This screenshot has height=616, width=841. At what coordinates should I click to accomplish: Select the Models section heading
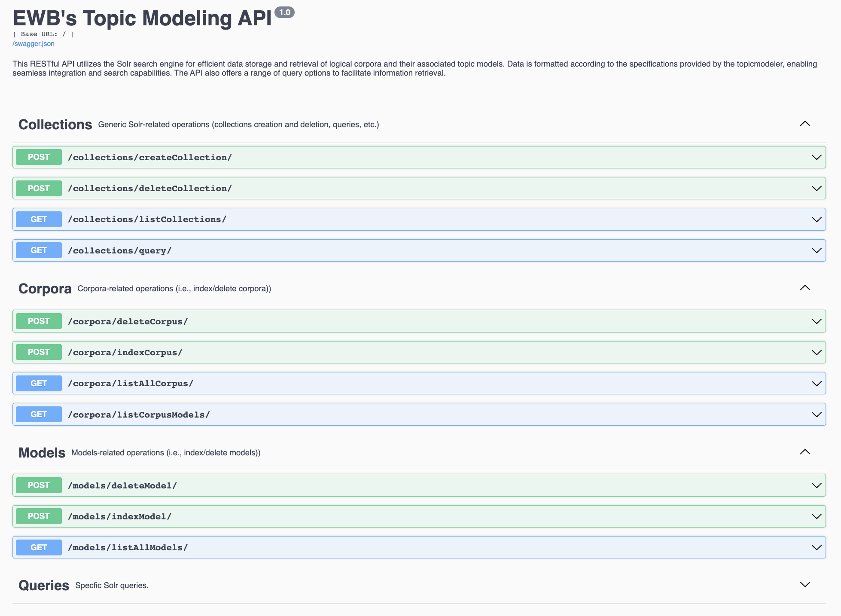42,453
